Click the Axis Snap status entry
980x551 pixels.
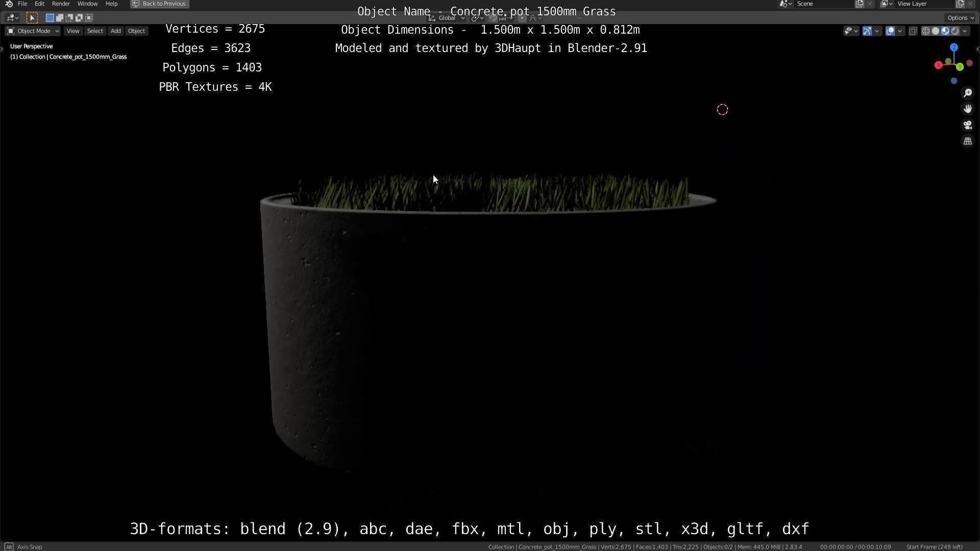30,547
